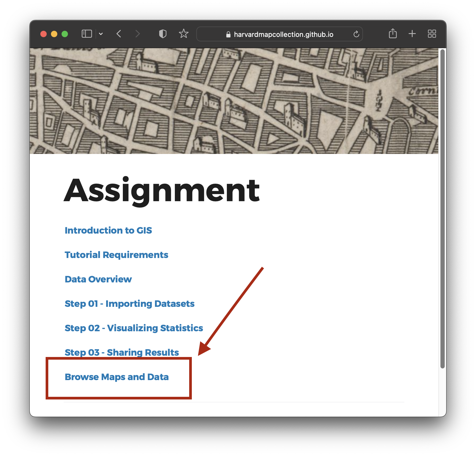This screenshot has height=456, width=476.
Task: Open the sidebar dropdown chevron
Action: coord(101,34)
